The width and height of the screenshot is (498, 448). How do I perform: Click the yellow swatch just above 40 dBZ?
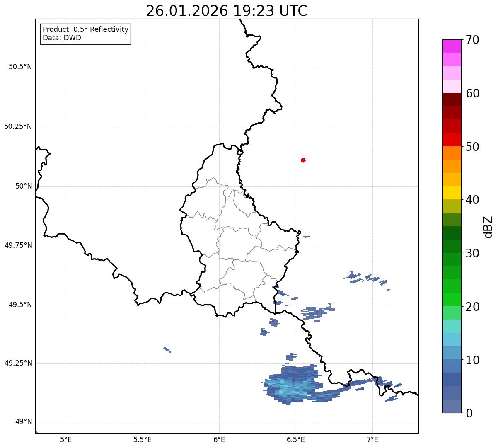pos(452,193)
